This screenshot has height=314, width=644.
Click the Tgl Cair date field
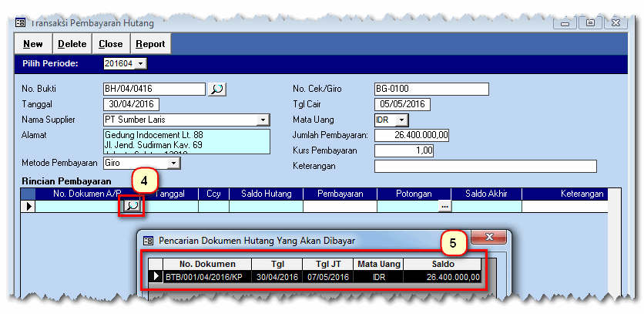pos(402,105)
